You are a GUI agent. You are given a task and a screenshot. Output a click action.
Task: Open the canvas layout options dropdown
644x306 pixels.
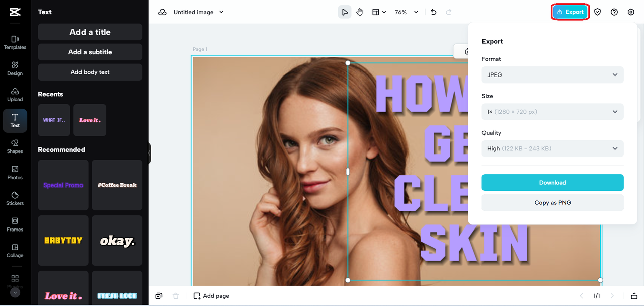click(x=379, y=12)
